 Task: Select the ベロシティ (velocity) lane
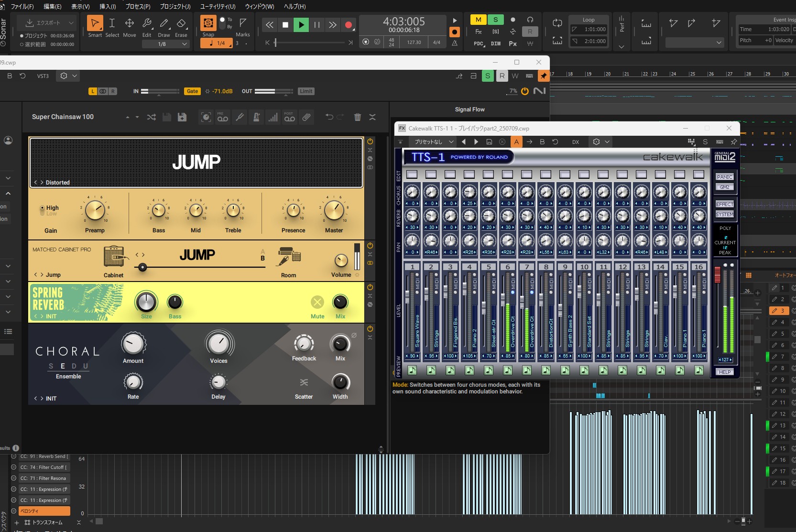(44, 511)
